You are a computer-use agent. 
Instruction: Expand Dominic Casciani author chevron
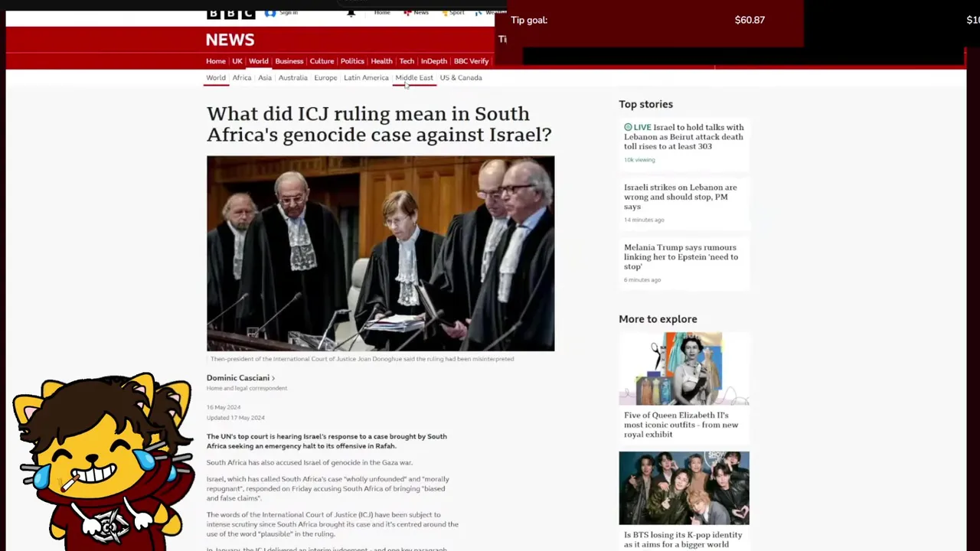(x=273, y=378)
